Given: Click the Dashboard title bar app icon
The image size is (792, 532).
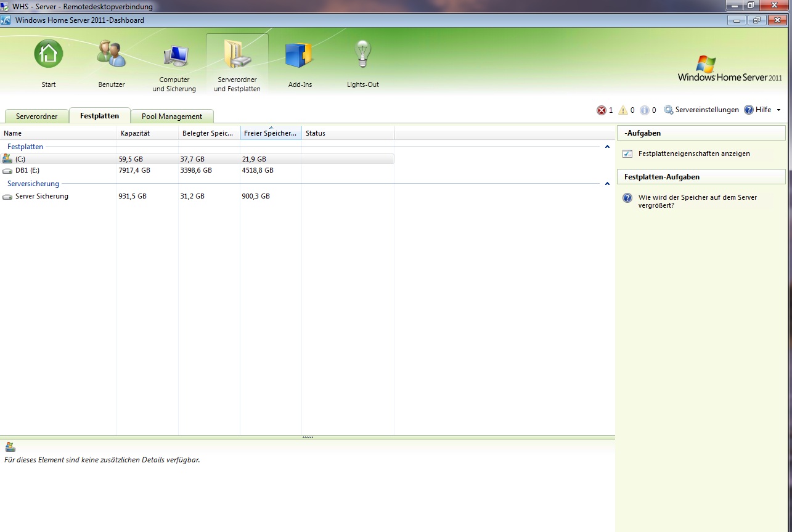Looking at the screenshot, I should (6, 20).
